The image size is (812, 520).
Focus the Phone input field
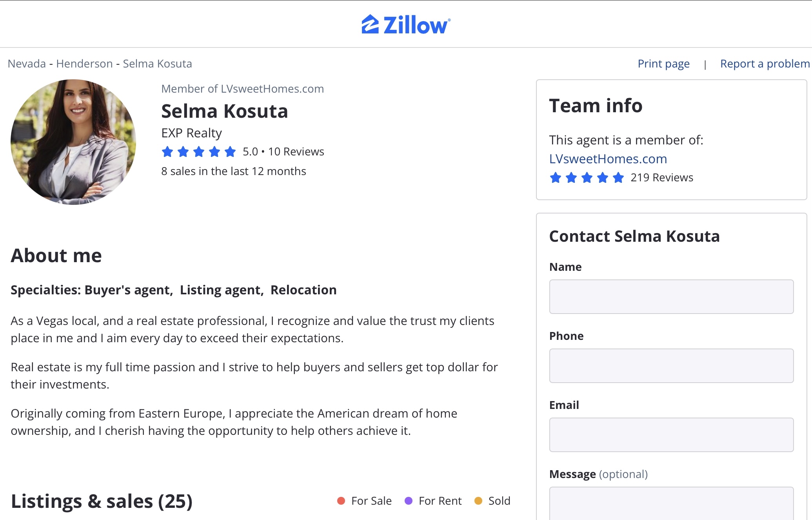point(671,366)
